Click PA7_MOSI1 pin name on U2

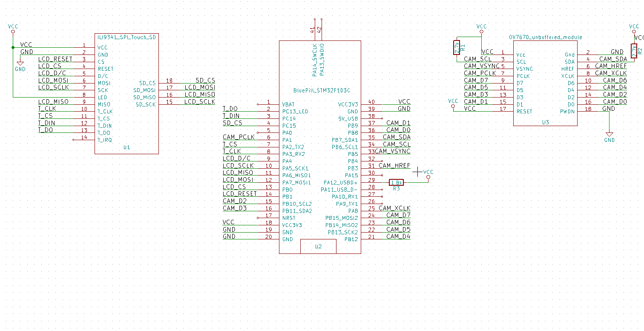coord(296,182)
